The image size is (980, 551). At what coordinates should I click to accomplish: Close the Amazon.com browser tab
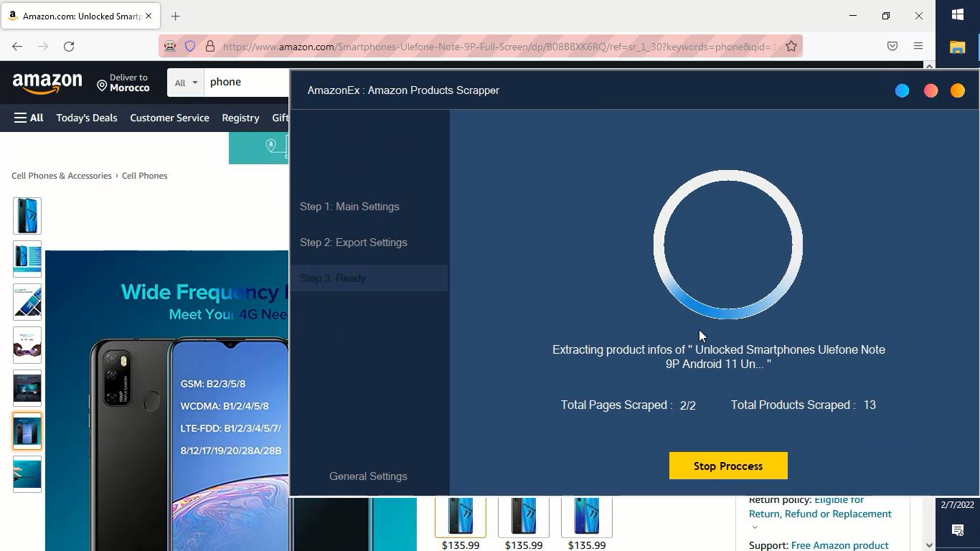click(x=149, y=16)
